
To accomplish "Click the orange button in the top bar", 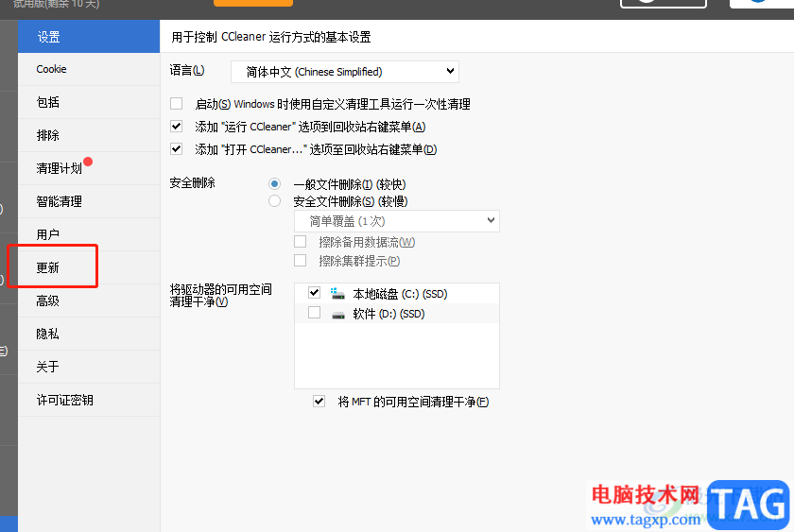I will tap(253, 3).
